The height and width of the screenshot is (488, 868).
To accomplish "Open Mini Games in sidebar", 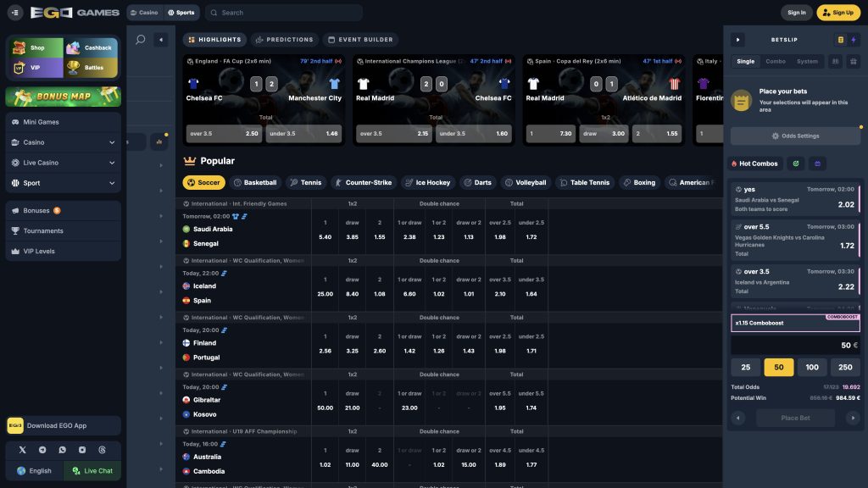I will [63, 122].
